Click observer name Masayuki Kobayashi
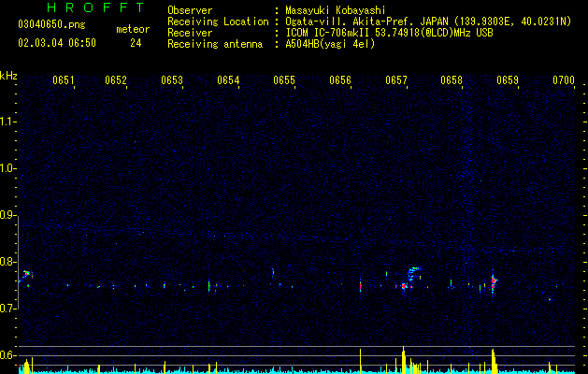 click(x=336, y=10)
